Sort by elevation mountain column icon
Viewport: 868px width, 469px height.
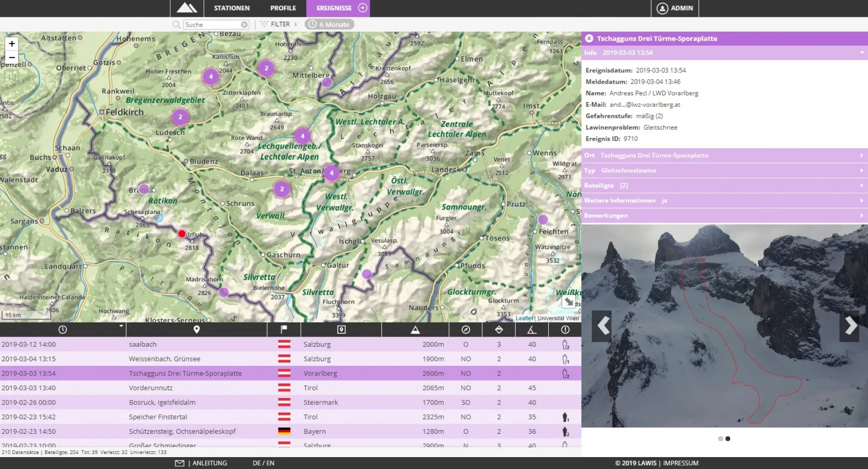(415, 330)
